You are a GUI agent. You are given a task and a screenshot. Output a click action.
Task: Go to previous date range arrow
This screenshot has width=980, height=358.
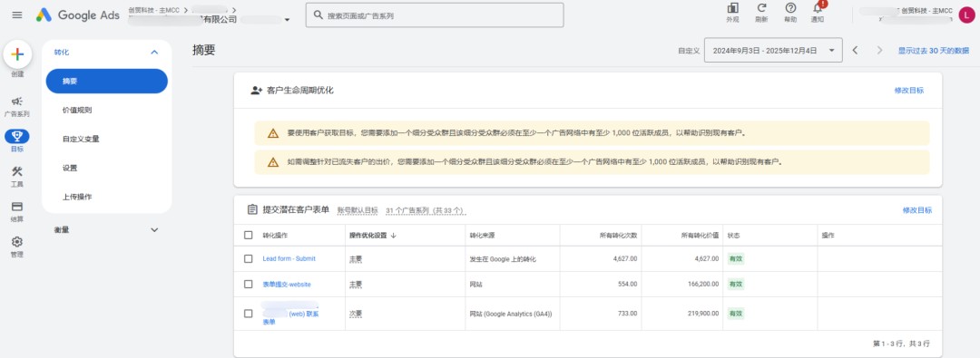point(855,51)
